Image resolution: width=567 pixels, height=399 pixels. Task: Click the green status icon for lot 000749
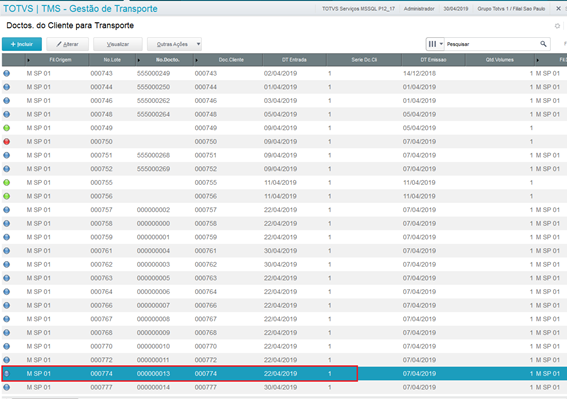click(7, 128)
